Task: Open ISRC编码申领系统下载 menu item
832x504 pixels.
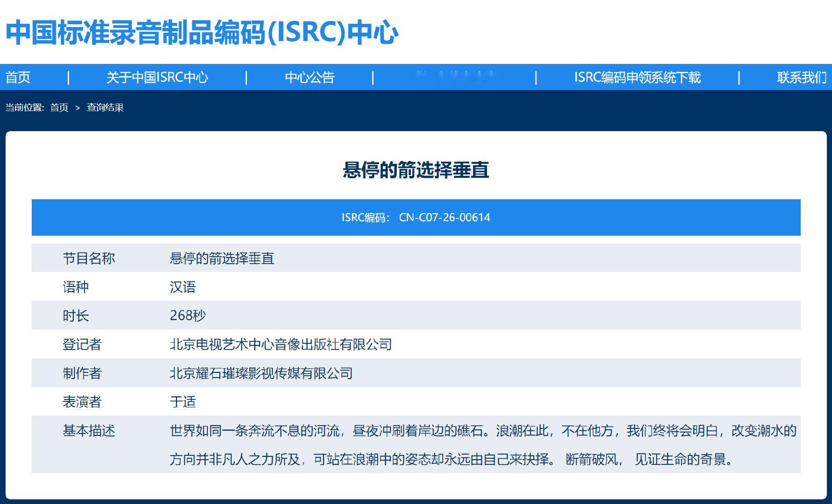Action: click(637, 77)
